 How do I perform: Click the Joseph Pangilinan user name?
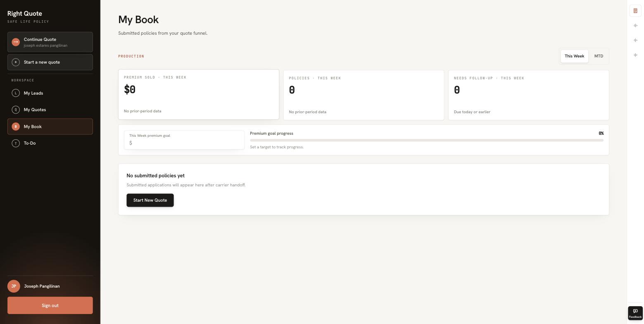point(42,286)
